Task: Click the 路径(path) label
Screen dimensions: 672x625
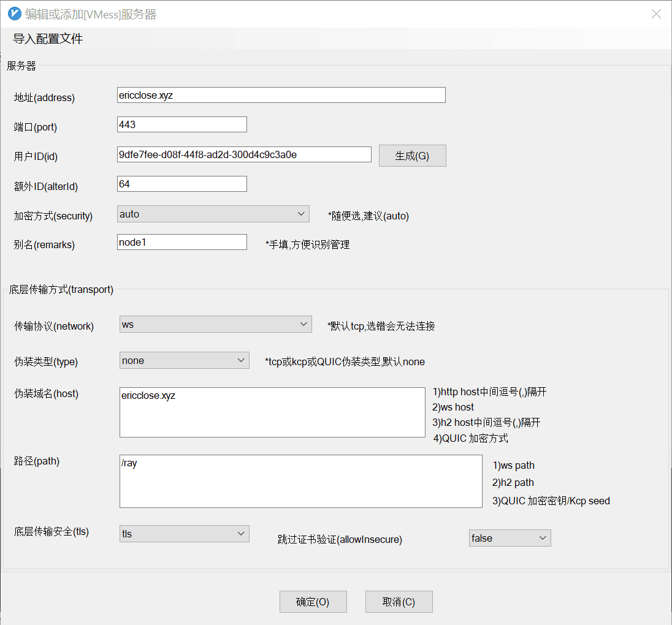Action: [37, 461]
